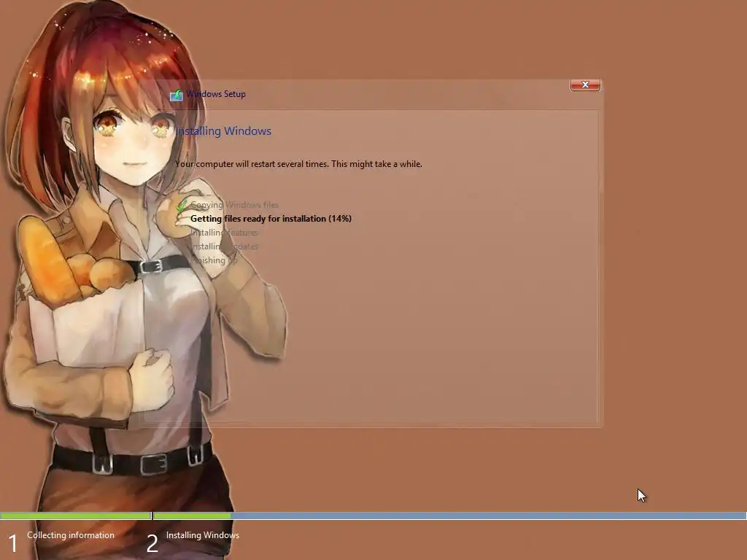The image size is (747, 560).
Task: Click the stage number 2 at bottom
Action: pyautogui.click(x=152, y=544)
